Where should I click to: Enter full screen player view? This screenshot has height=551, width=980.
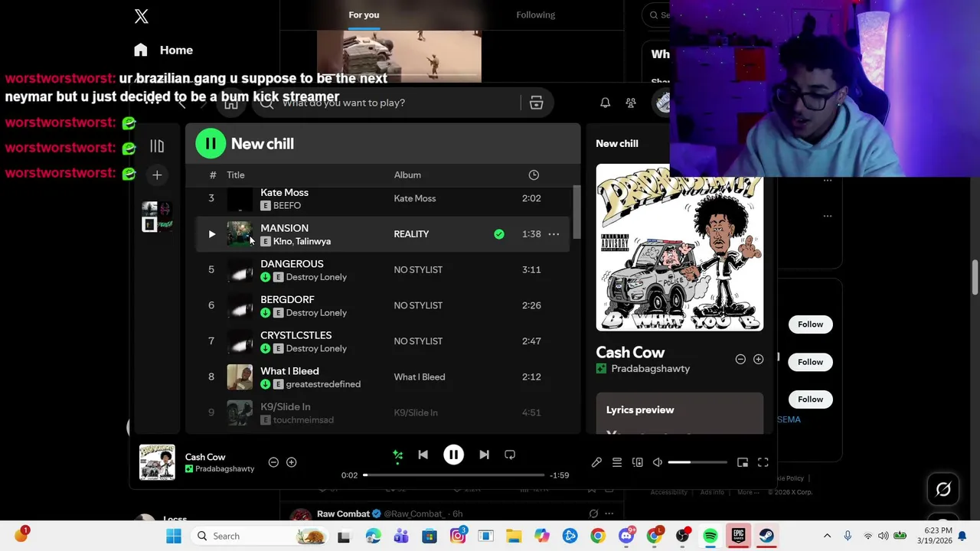pos(763,462)
